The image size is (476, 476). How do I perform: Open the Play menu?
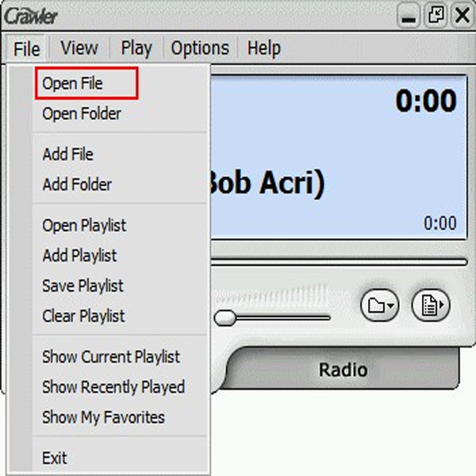click(136, 48)
